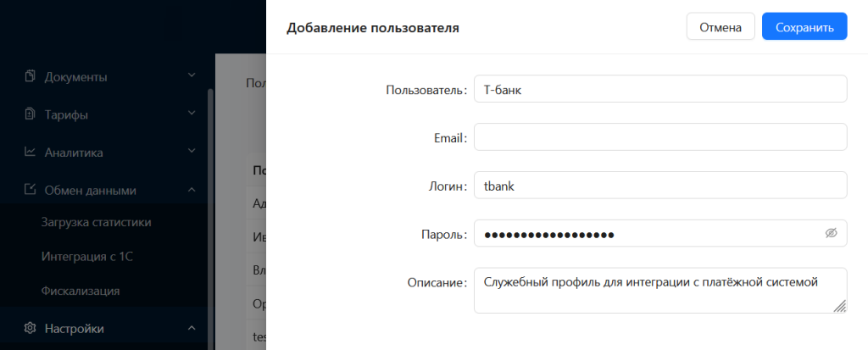Save the new user with Сохранить
The image size is (868, 350).
pyautogui.click(x=804, y=27)
